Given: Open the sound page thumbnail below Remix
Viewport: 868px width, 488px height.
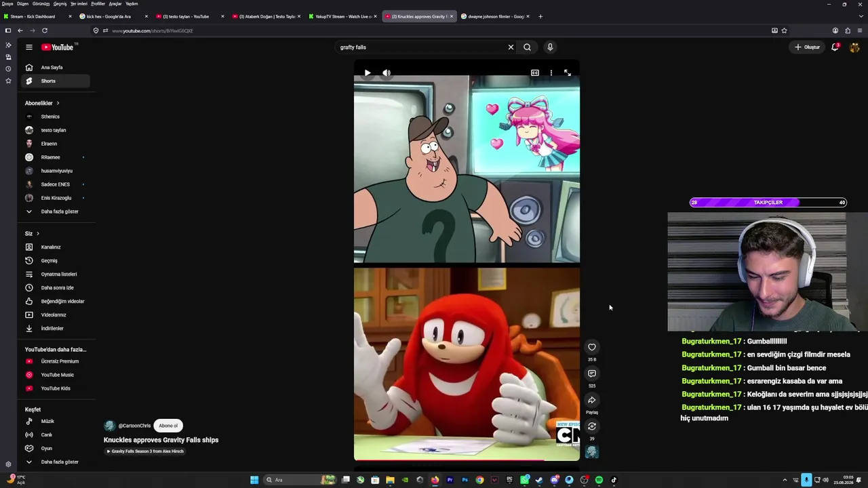Looking at the screenshot, I should 592,452.
